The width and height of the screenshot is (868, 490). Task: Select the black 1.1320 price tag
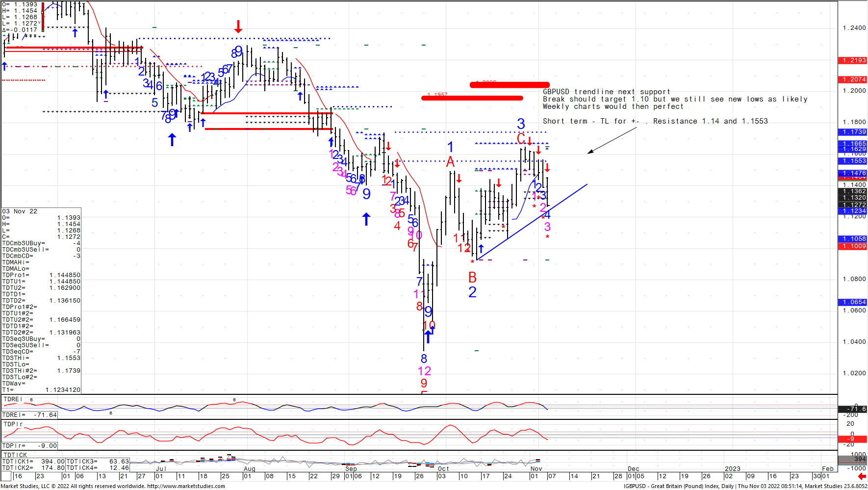coord(852,198)
